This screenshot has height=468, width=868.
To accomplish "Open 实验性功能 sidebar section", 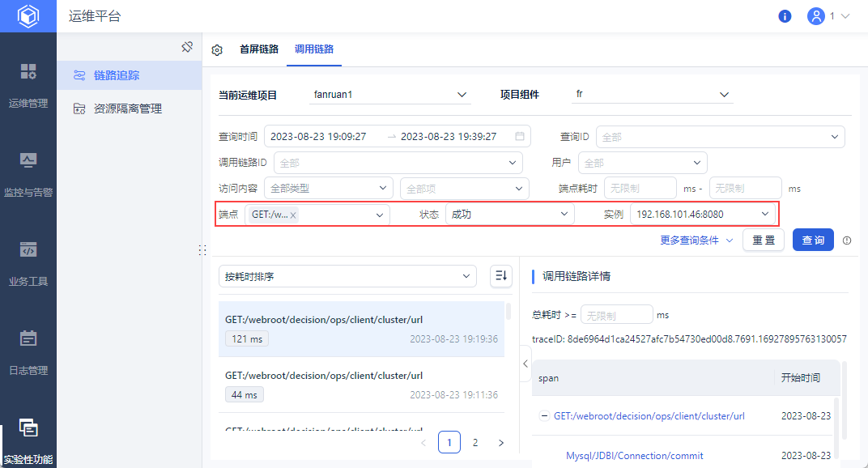I will point(28,441).
